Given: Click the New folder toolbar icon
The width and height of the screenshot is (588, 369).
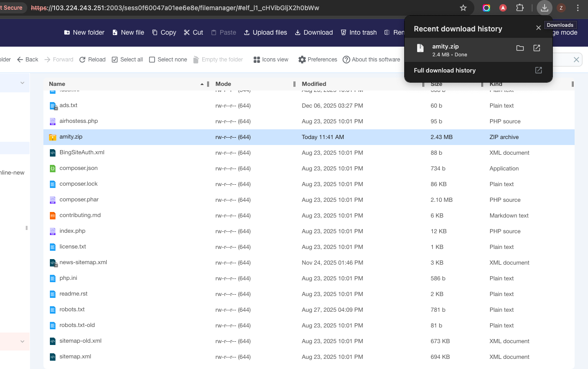Looking at the screenshot, I should tap(67, 32).
